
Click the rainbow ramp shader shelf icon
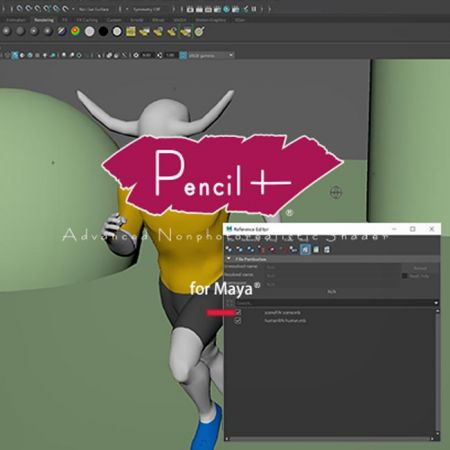coord(76,31)
